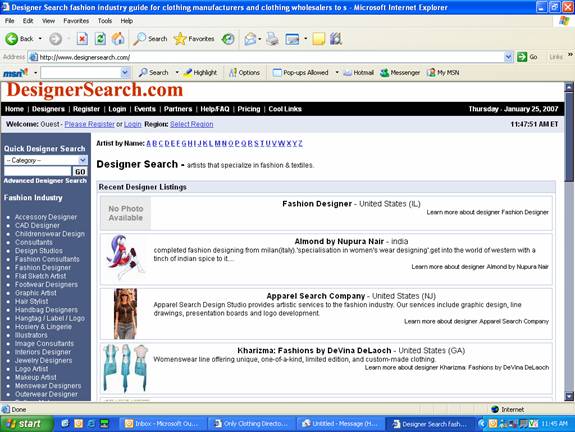Click the yellow note Discuss icon
The image size is (575, 432).
pyautogui.click(x=318, y=39)
